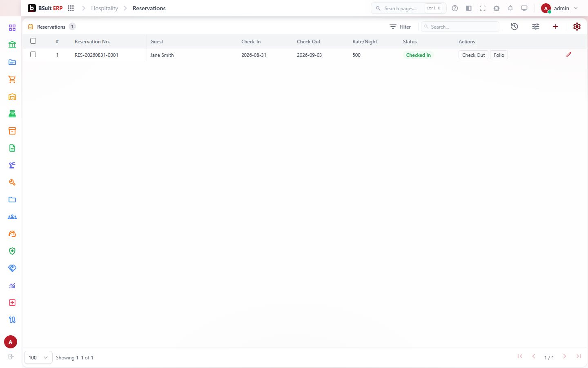Open the green cash register icon

click(x=12, y=114)
